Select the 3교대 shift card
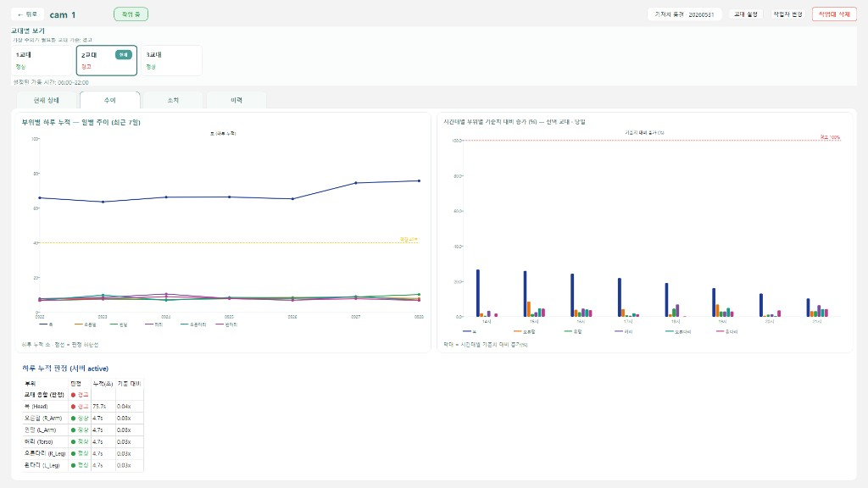 coord(171,60)
